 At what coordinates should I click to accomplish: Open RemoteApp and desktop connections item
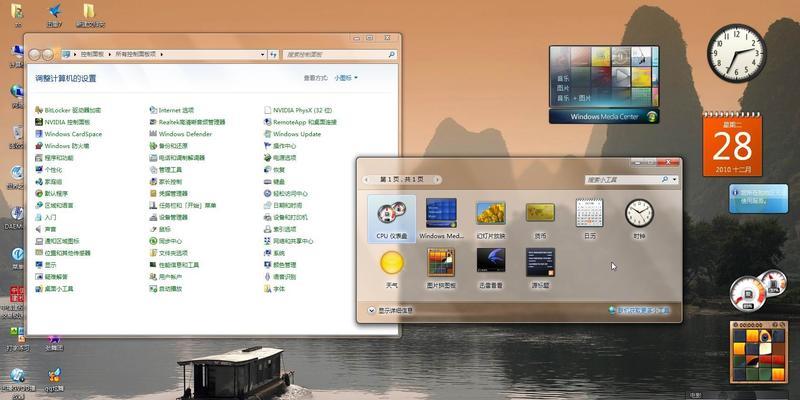tap(300, 122)
